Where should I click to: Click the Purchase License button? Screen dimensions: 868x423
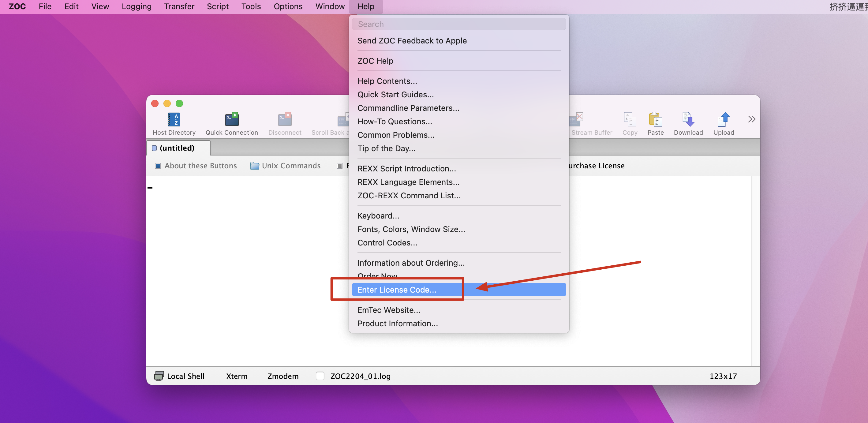tap(596, 166)
